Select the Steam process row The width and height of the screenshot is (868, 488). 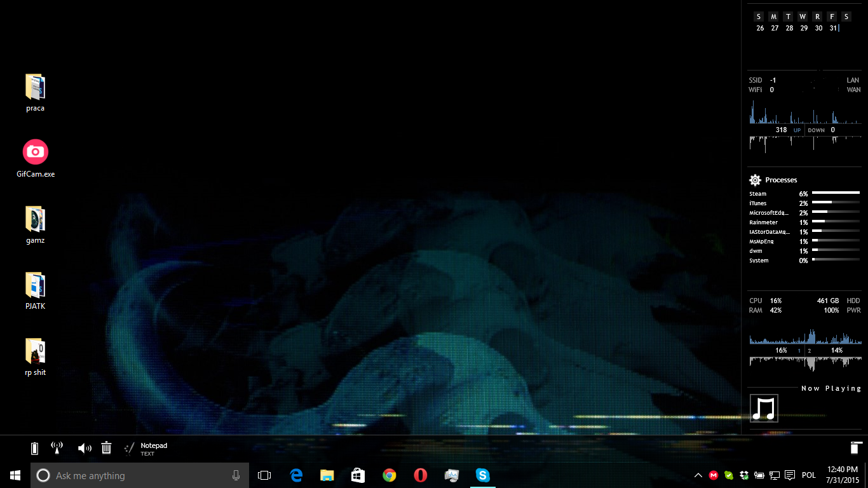804,193
